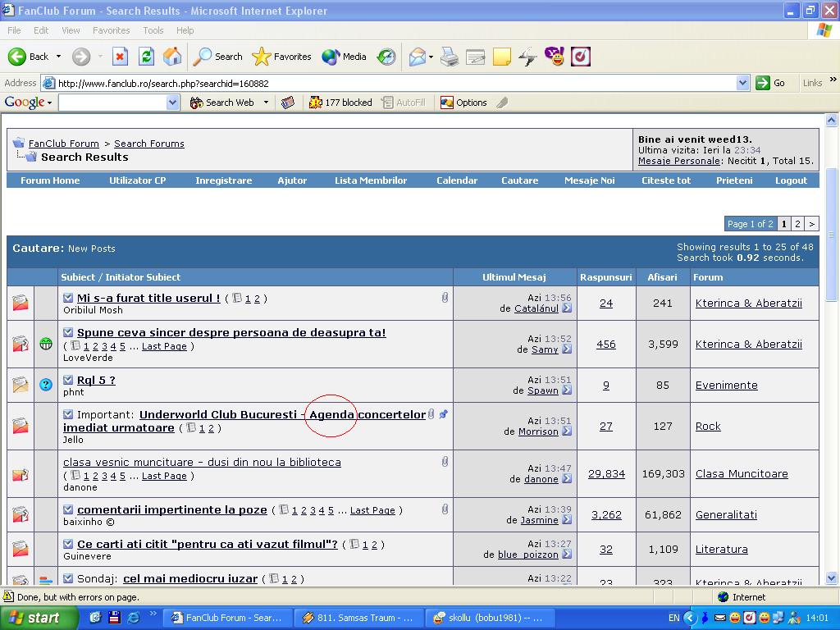Go to last post by danone arrow icon
Screen dimensions: 840x630
coord(567,479)
